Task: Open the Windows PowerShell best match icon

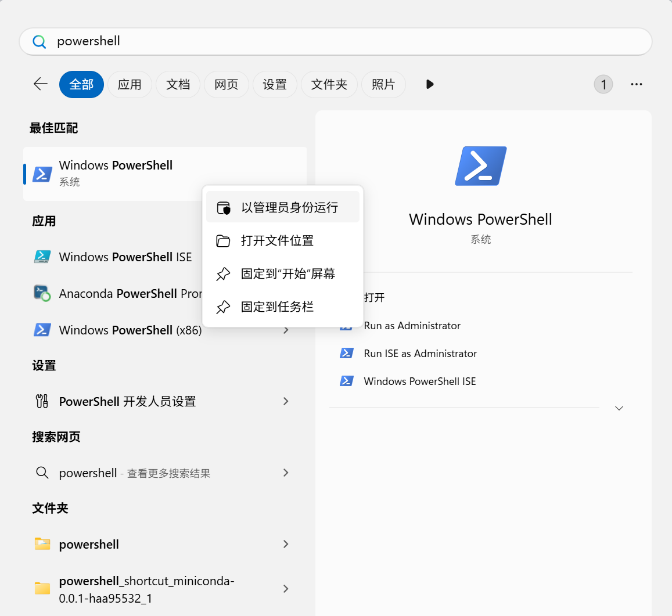Action: tap(42, 174)
